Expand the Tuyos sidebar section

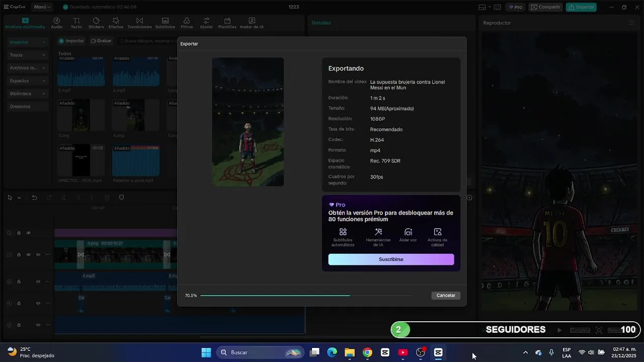click(28, 55)
